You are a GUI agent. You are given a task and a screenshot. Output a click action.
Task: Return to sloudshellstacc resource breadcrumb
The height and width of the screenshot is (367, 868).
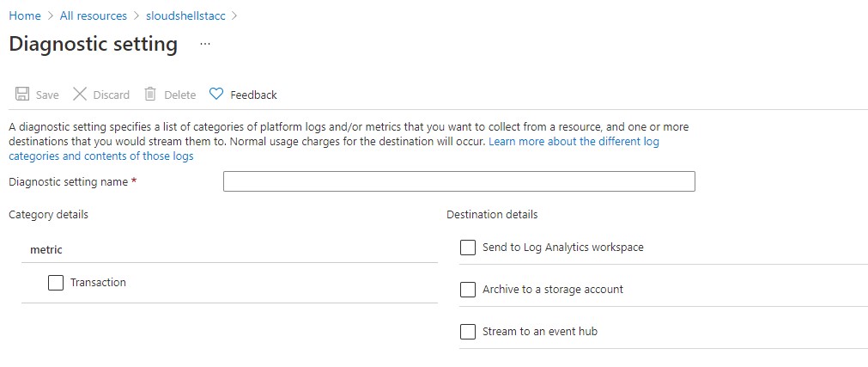pos(186,15)
